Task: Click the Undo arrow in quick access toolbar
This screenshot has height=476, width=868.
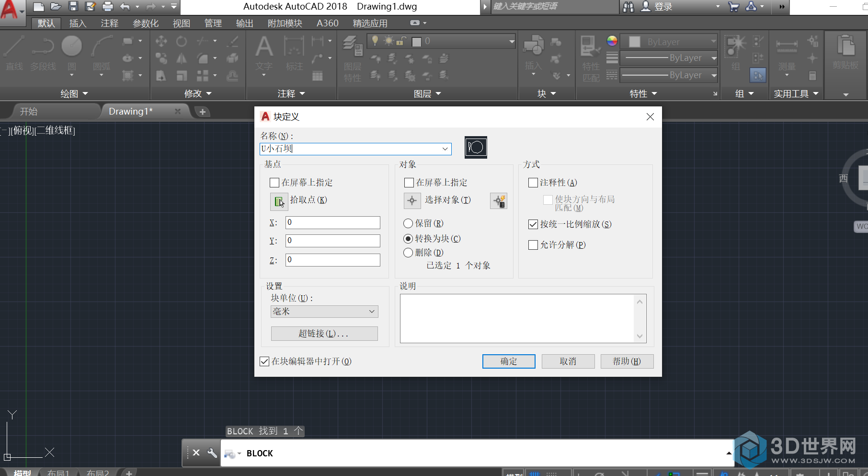Action: [125, 6]
